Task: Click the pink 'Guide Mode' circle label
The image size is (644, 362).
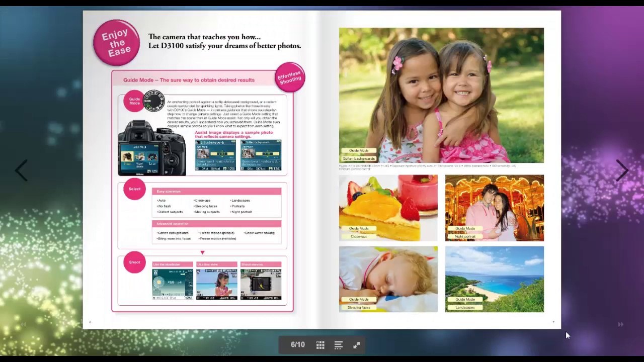Action: pyautogui.click(x=134, y=101)
